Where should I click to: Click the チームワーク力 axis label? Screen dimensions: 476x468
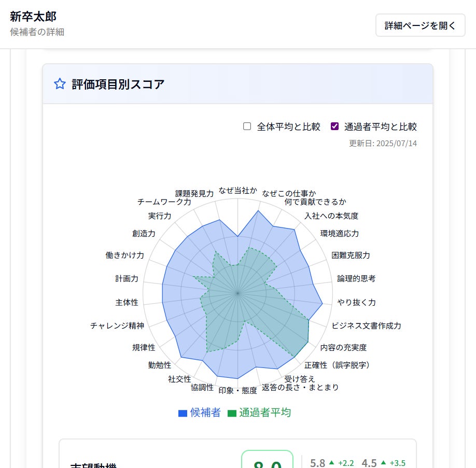pos(164,202)
